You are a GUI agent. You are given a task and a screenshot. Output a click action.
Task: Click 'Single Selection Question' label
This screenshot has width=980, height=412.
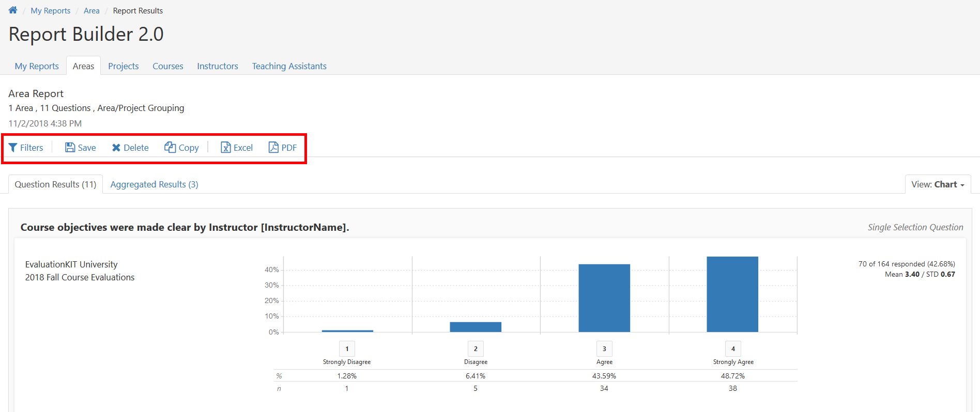click(x=915, y=227)
